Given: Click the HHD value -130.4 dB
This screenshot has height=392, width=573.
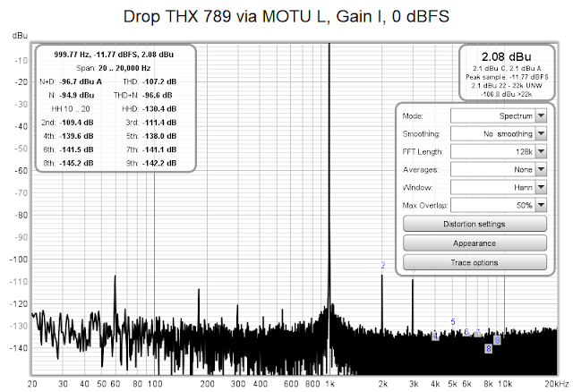Looking at the screenshot, I should point(159,109).
